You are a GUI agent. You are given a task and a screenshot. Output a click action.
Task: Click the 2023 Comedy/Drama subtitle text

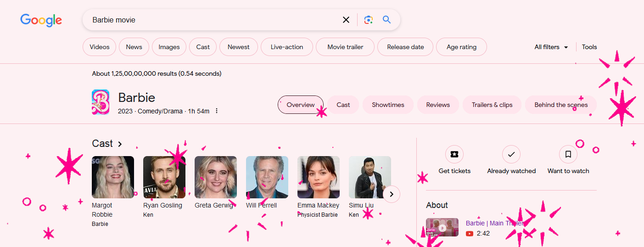tap(163, 111)
